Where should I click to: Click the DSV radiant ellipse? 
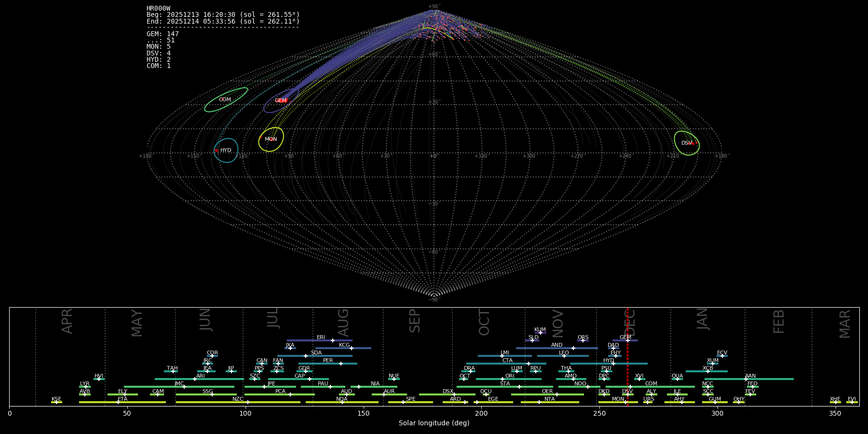(x=686, y=143)
